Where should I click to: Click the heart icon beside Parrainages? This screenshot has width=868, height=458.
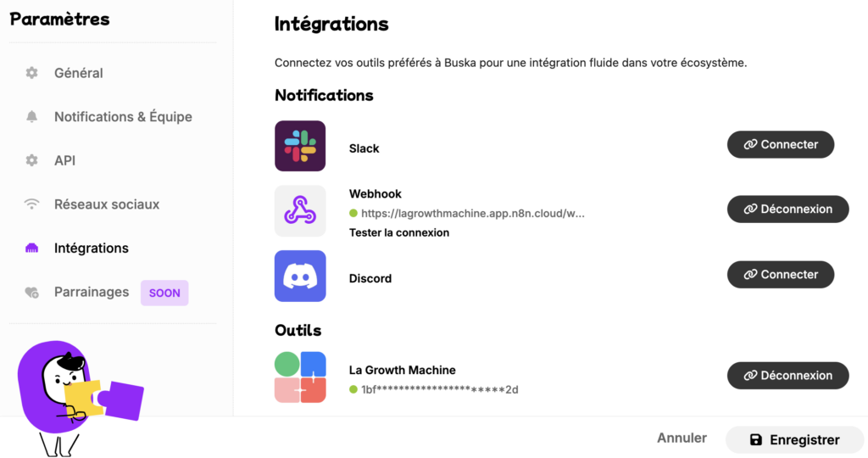(32, 293)
